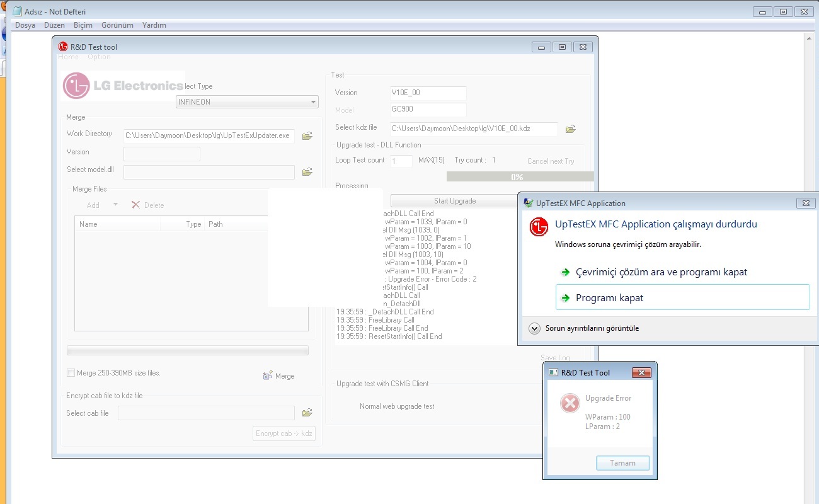Image resolution: width=819 pixels, height=504 pixels.
Task: Open Biçim menu in Notepad
Action: [x=83, y=25]
